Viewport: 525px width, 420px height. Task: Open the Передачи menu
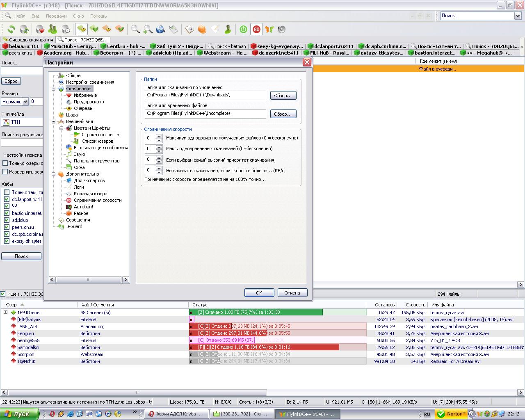(x=56, y=16)
